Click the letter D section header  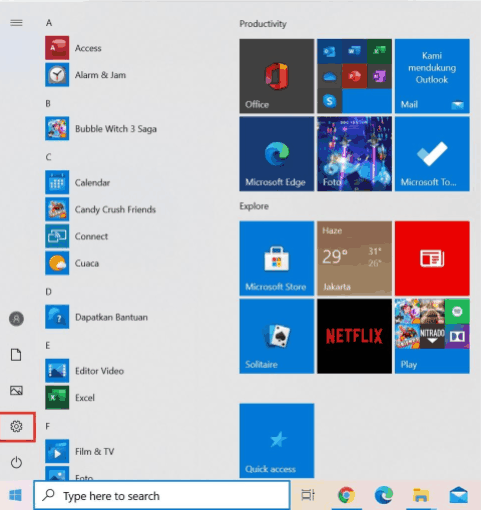[48, 292]
